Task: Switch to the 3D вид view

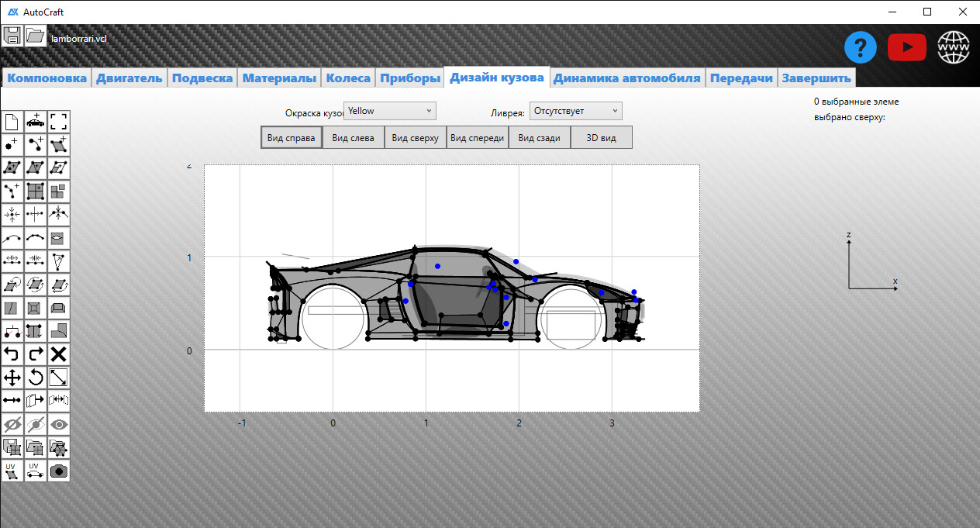Action: pyautogui.click(x=601, y=136)
